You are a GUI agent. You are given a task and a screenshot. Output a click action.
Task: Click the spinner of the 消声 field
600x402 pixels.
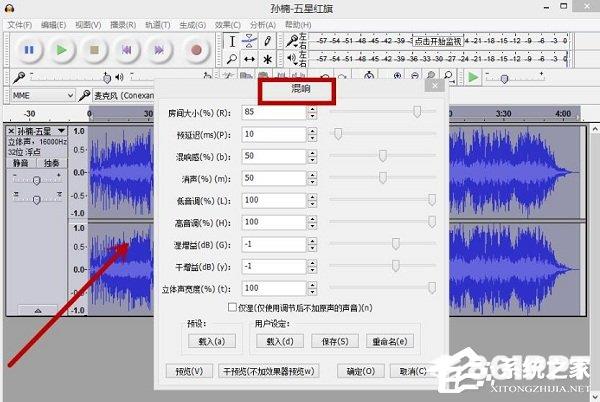[312, 178]
